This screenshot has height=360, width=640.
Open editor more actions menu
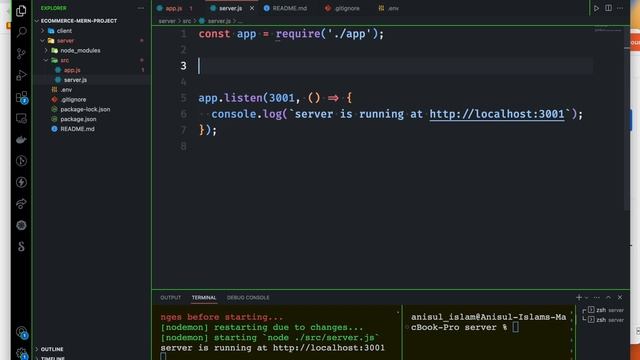620,8
